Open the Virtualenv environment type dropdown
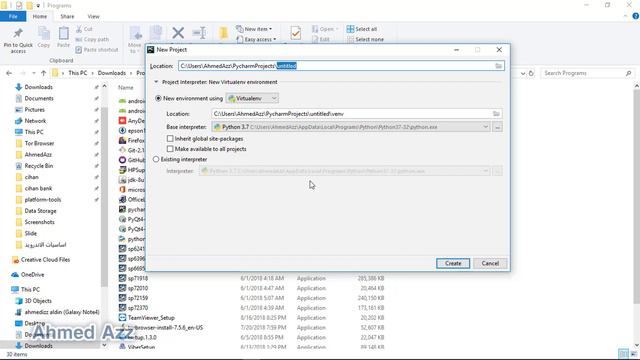Image resolution: width=640 pixels, height=360 pixels. [x=252, y=98]
